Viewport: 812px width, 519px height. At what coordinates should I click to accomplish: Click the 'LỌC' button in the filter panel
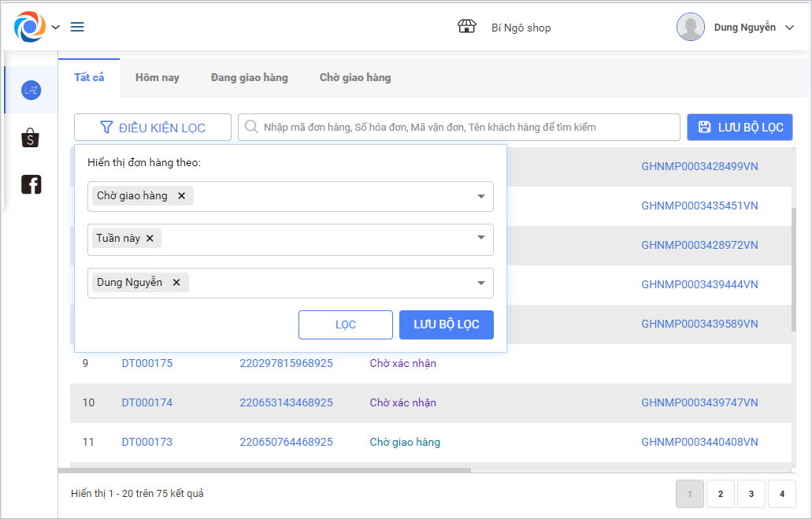345,324
